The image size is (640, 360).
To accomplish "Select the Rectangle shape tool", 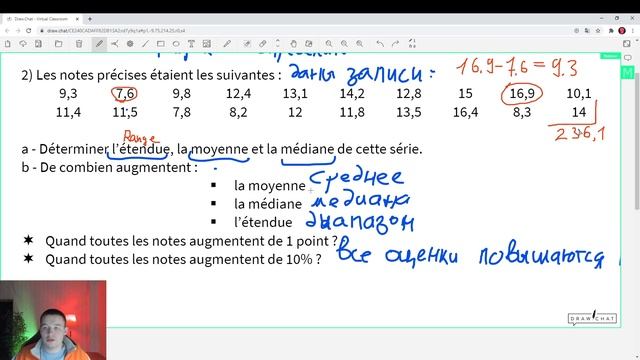I will 161,44.
